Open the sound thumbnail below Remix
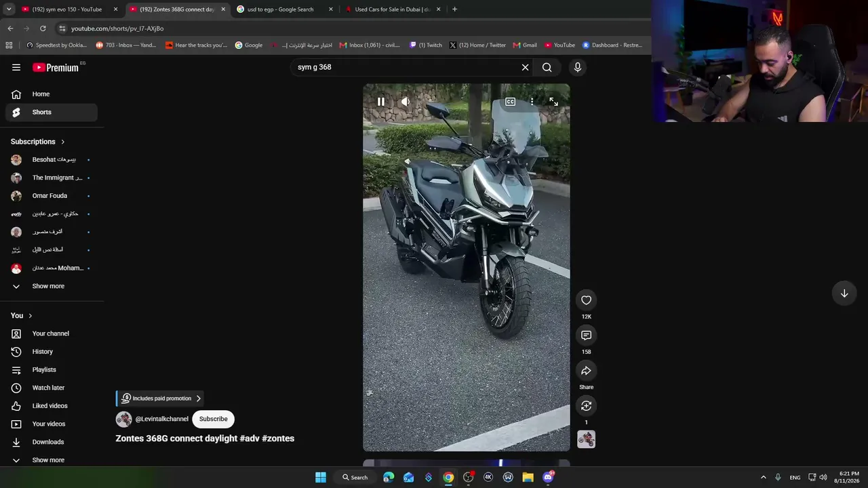Image resolution: width=868 pixels, height=488 pixels. click(x=587, y=440)
